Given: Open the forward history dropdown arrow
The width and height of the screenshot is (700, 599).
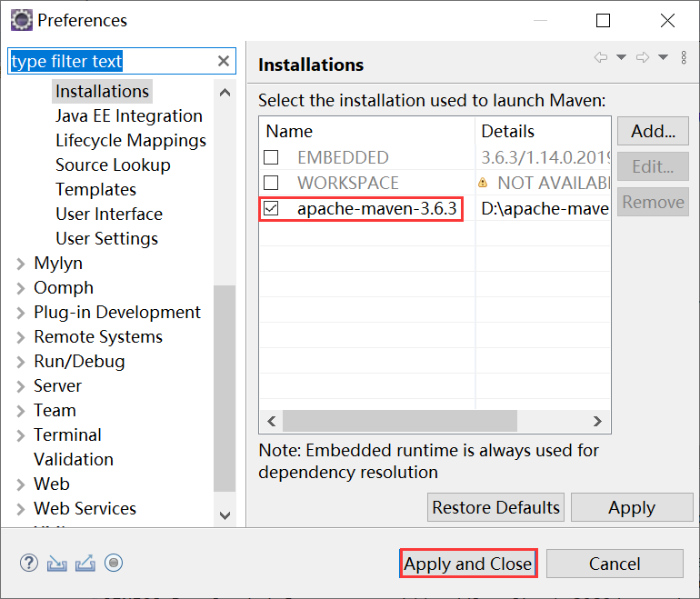Looking at the screenshot, I should pos(663,57).
